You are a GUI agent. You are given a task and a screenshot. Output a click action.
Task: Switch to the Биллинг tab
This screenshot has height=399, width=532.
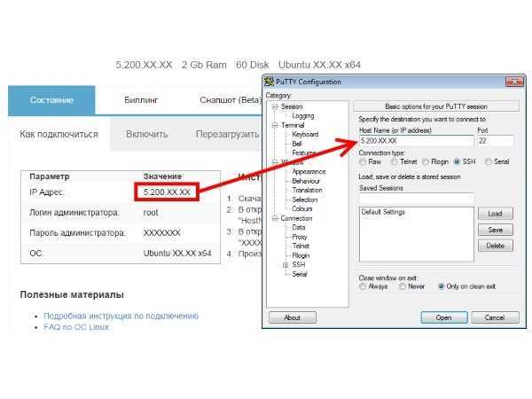[141, 100]
